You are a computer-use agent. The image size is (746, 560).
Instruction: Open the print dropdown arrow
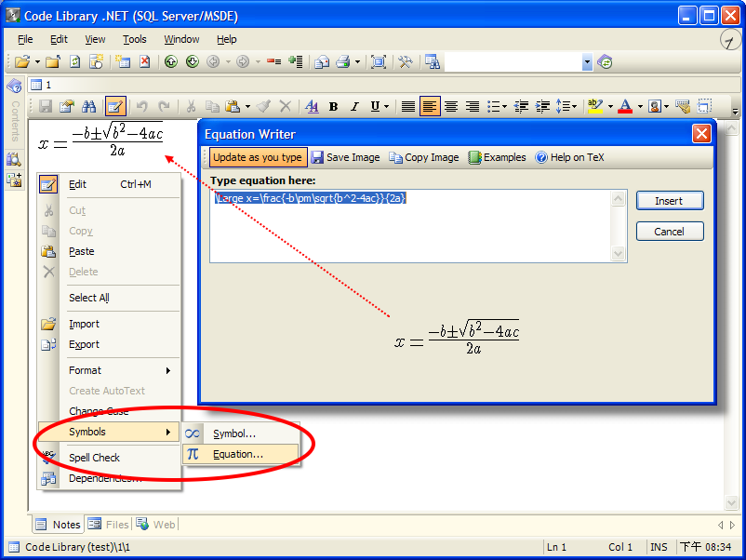pos(357,61)
